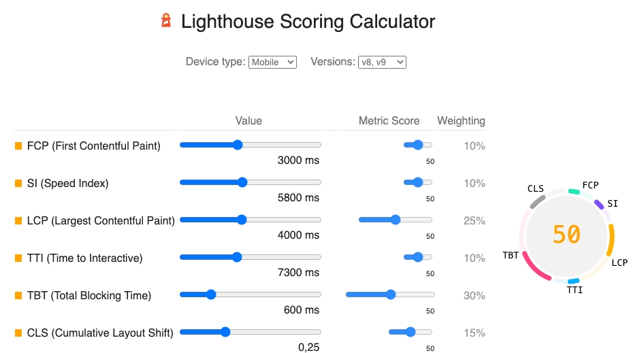Open the Device type dropdown
The width and height of the screenshot is (644, 353).
coord(272,62)
